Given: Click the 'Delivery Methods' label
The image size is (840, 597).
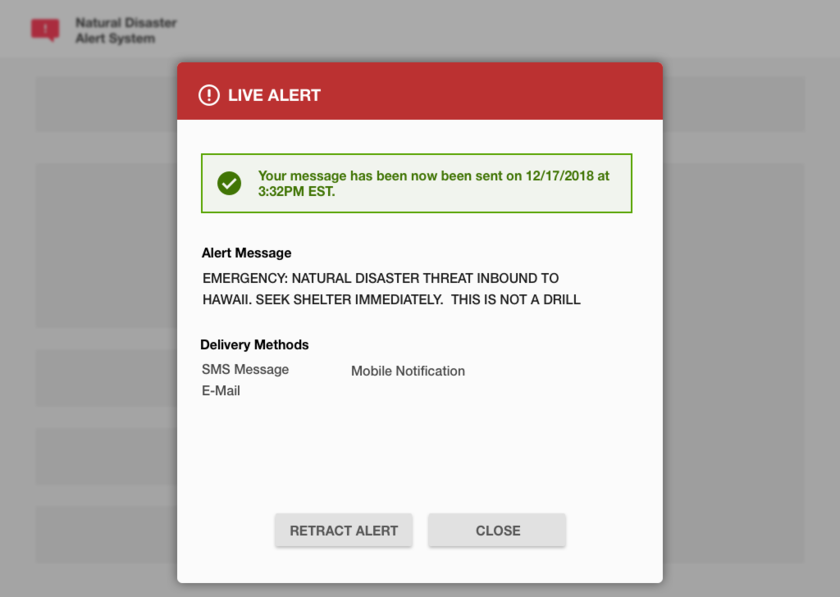Looking at the screenshot, I should click(x=254, y=345).
